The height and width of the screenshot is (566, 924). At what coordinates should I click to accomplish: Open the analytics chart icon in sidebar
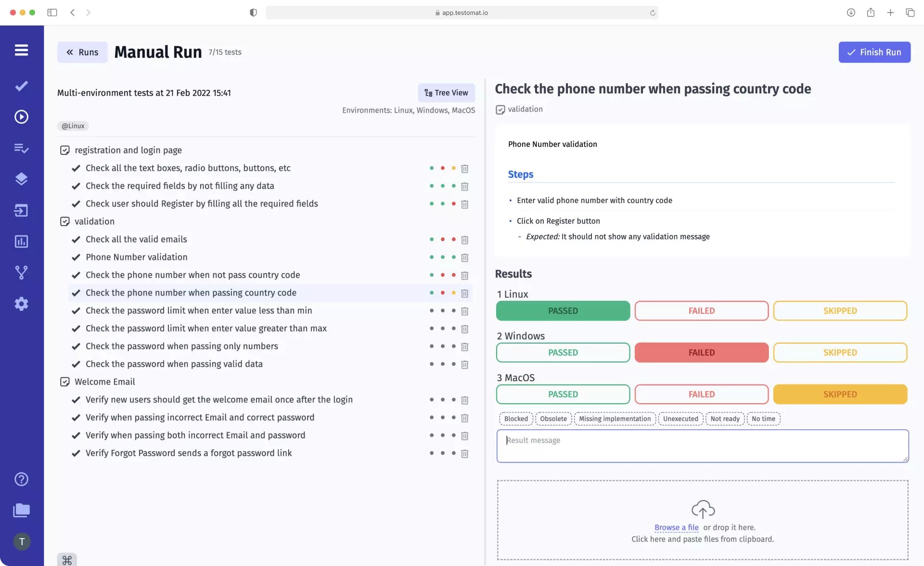pos(22,242)
